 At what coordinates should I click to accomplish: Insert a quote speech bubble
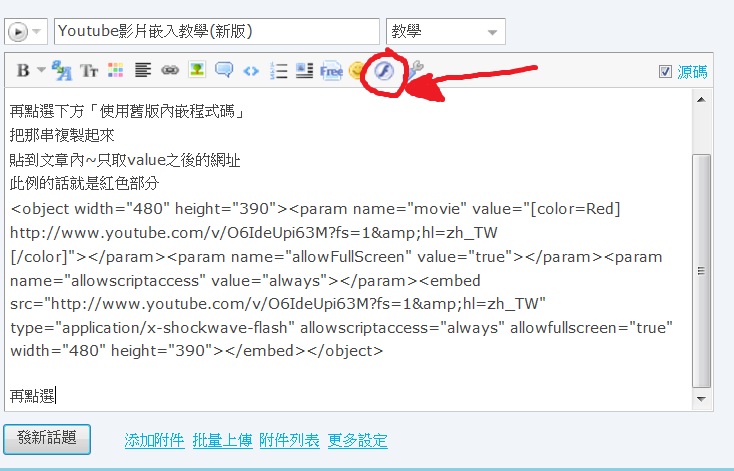pos(224,70)
